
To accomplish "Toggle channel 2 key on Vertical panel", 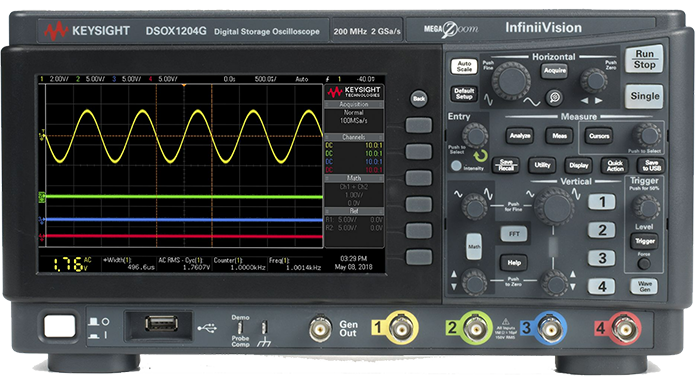I will click(601, 230).
